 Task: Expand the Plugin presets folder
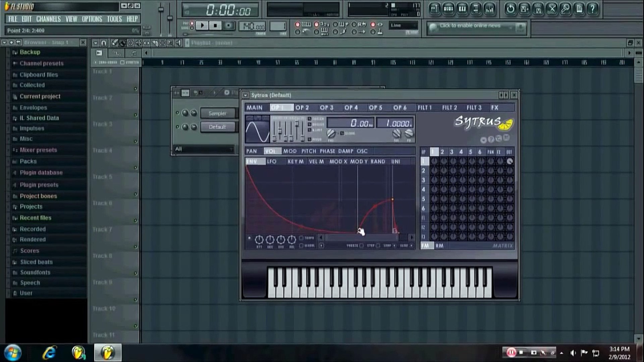(x=39, y=185)
